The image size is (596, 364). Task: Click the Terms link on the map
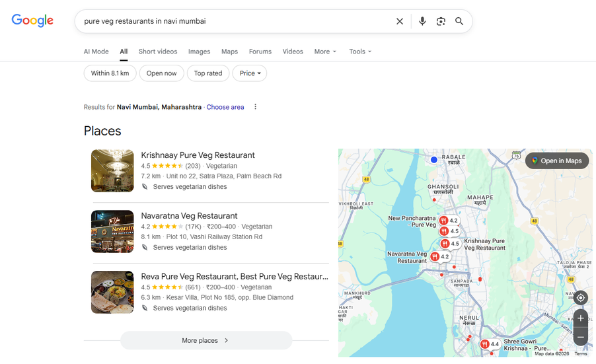pos(580,353)
